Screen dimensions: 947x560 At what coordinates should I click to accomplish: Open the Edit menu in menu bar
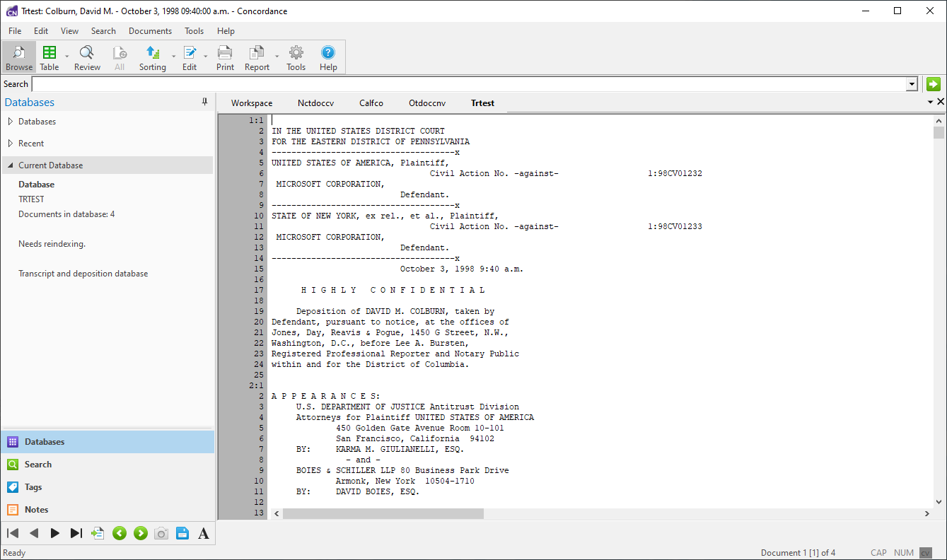pos(41,31)
